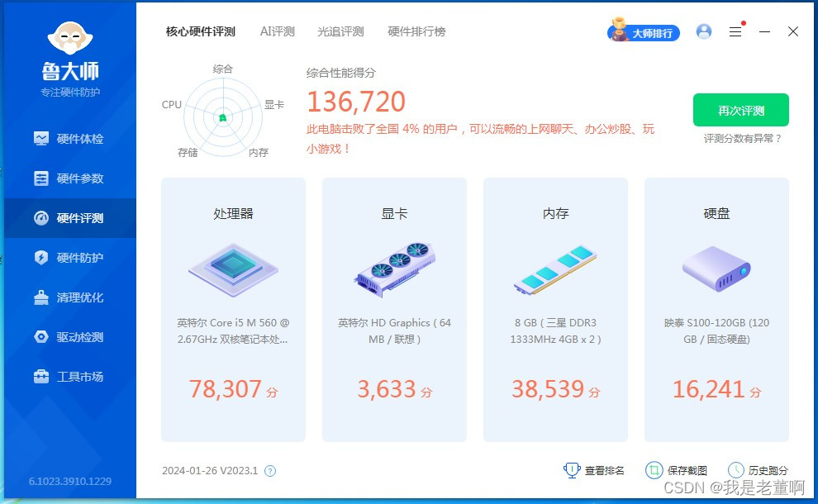
Task: Switch to 硬件排行榜 tab
Action: click(416, 32)
